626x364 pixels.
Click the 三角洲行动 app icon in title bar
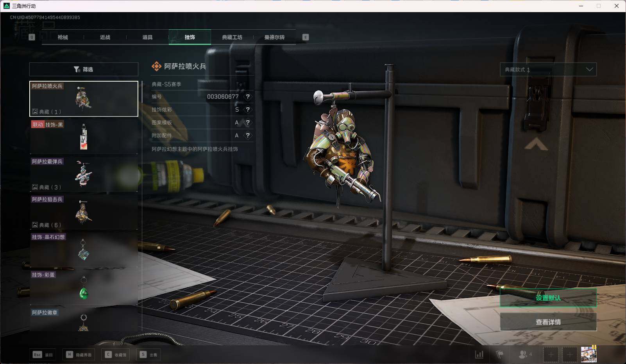coord(6,6)
